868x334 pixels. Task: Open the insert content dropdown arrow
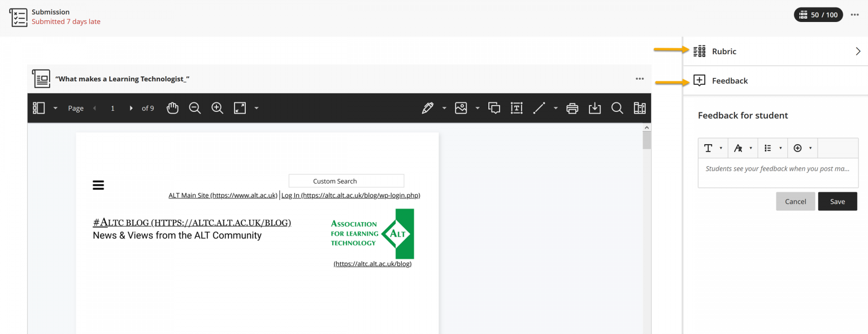tap(810, 148)
